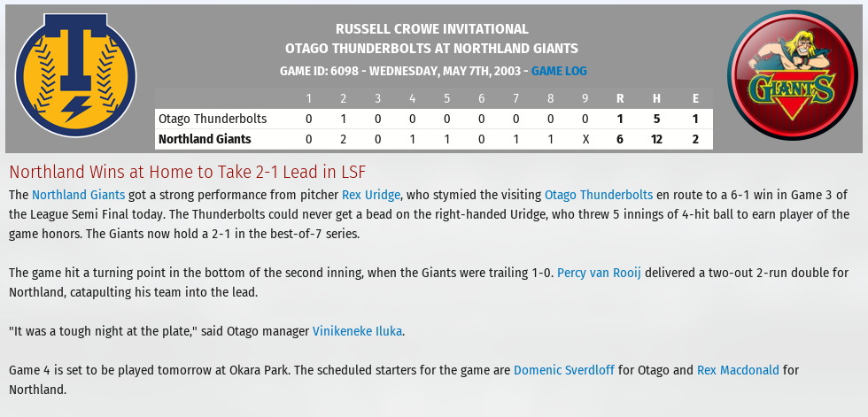This screenshot has height=417, width=868.
Task: Click the Otago Thunderbolts team logo
Action: [76, 75]
